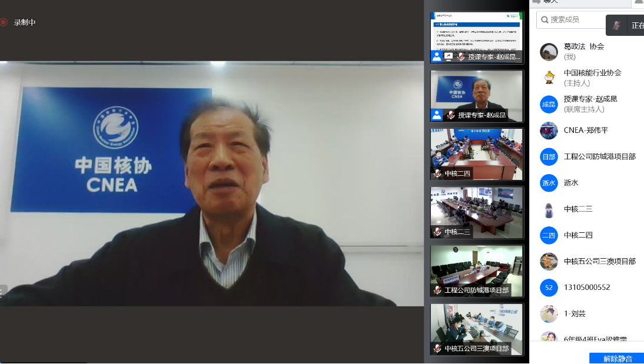The image size is (644, 364).
Task: Open the 聊天 chat tab
Action: tap(550, 2)
